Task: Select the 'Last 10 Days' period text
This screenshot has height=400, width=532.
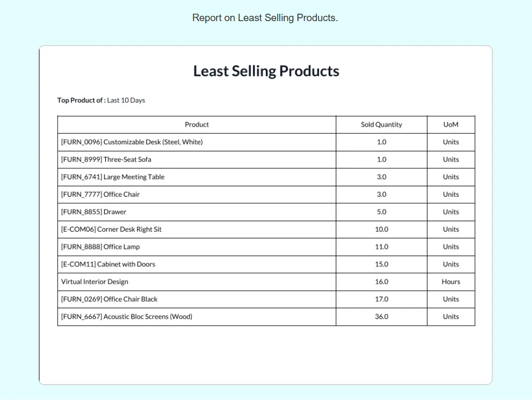Action: (x=126, y=100)
